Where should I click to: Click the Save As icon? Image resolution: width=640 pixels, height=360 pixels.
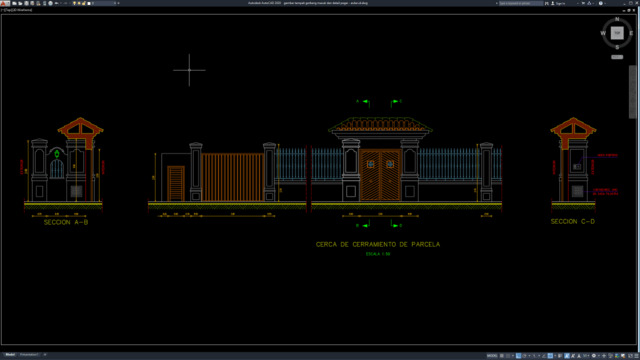coord(32,3)
